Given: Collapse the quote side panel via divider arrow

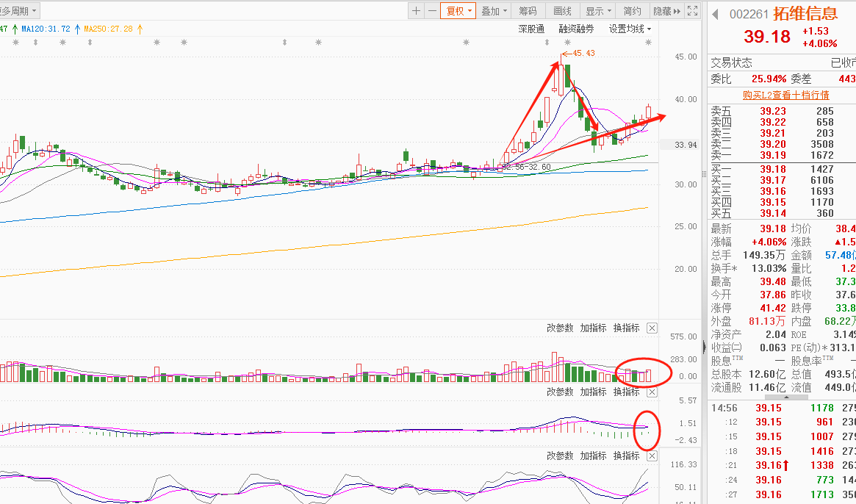Looking at the screenshot, I should [x=704, y=346].
